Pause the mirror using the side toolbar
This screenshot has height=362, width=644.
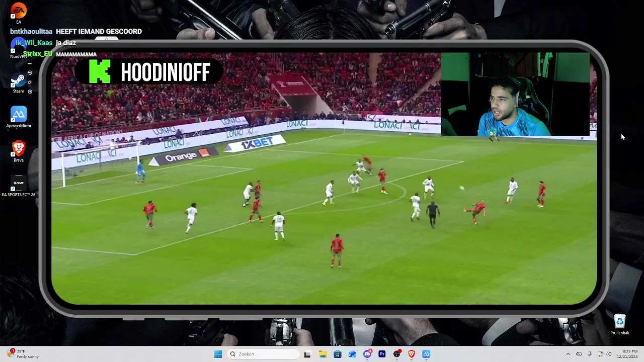pos(30,92)
